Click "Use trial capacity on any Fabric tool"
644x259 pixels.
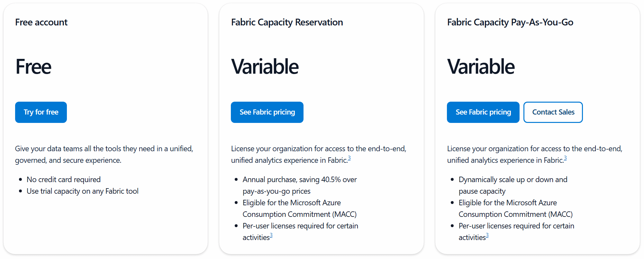(82, 191)
